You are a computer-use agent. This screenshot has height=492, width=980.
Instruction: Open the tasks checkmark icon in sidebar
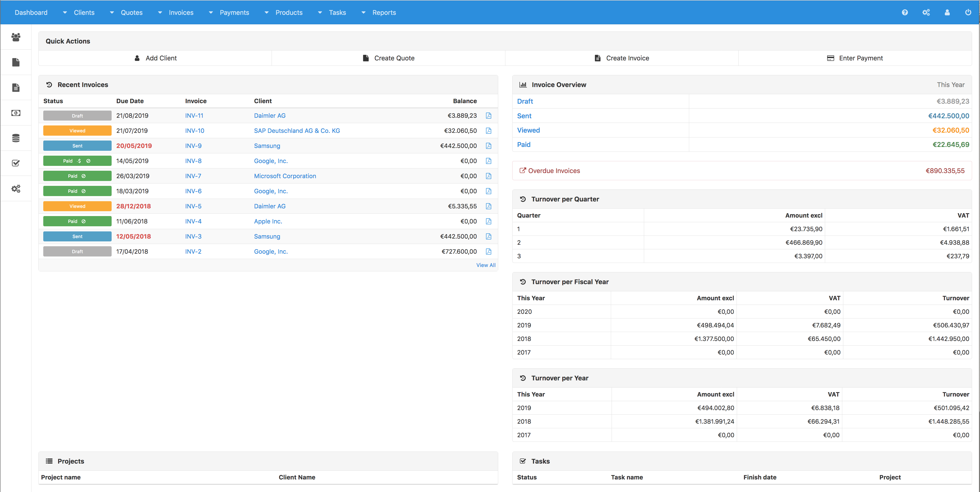point(16,163)
